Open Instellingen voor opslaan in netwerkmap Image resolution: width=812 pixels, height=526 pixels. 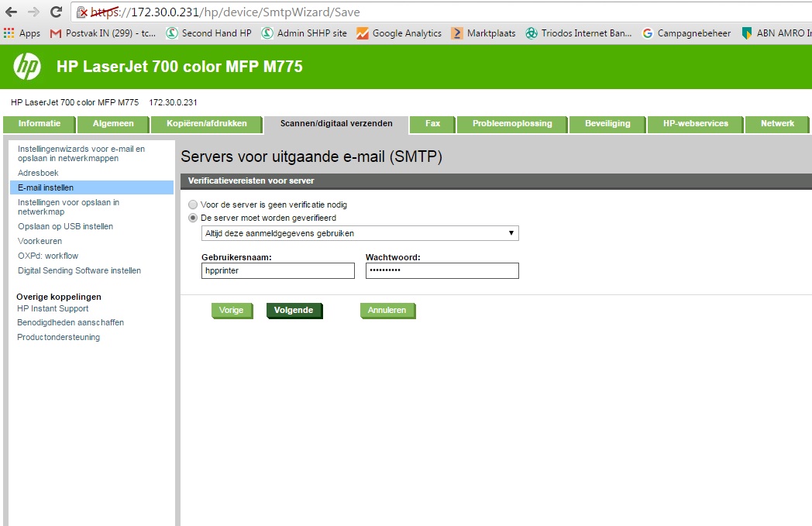[x=68, y=207]
